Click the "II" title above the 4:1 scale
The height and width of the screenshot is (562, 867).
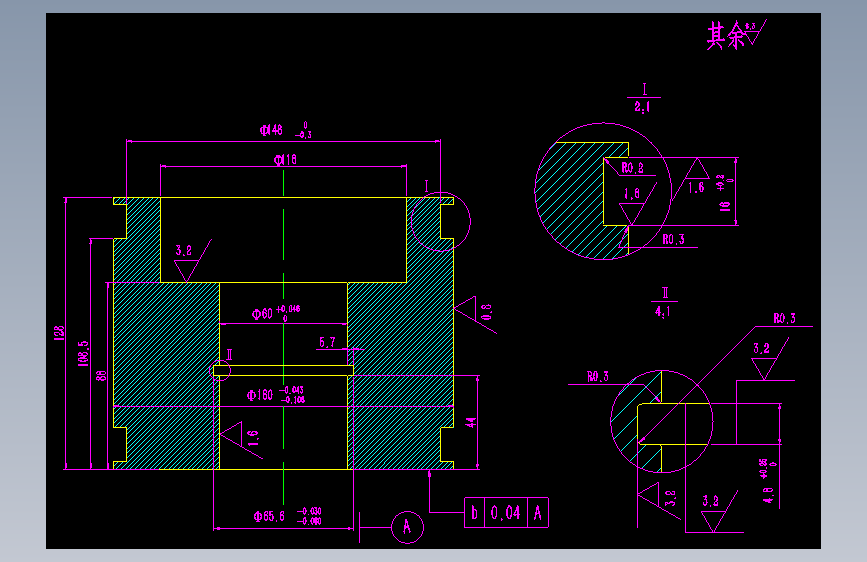(665, 293)
